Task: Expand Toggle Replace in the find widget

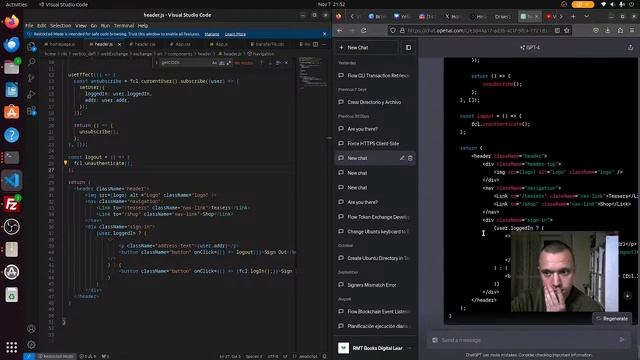Action: [156, 63]
